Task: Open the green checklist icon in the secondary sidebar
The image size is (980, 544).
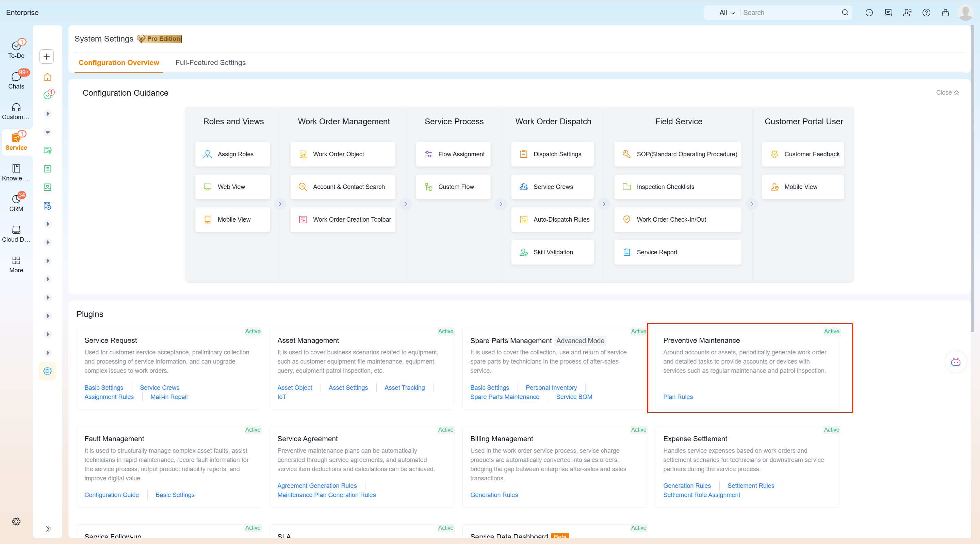Action: [48, 169]
